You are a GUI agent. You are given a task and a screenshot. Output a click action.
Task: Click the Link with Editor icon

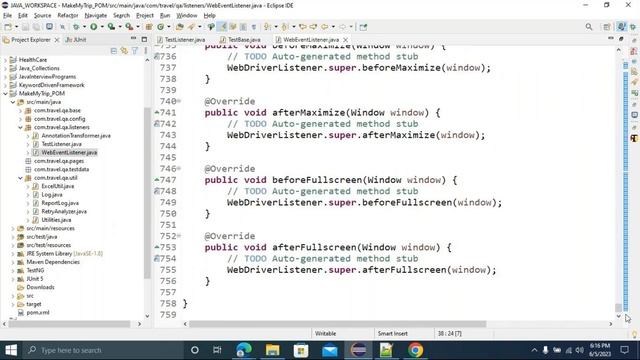124,51
